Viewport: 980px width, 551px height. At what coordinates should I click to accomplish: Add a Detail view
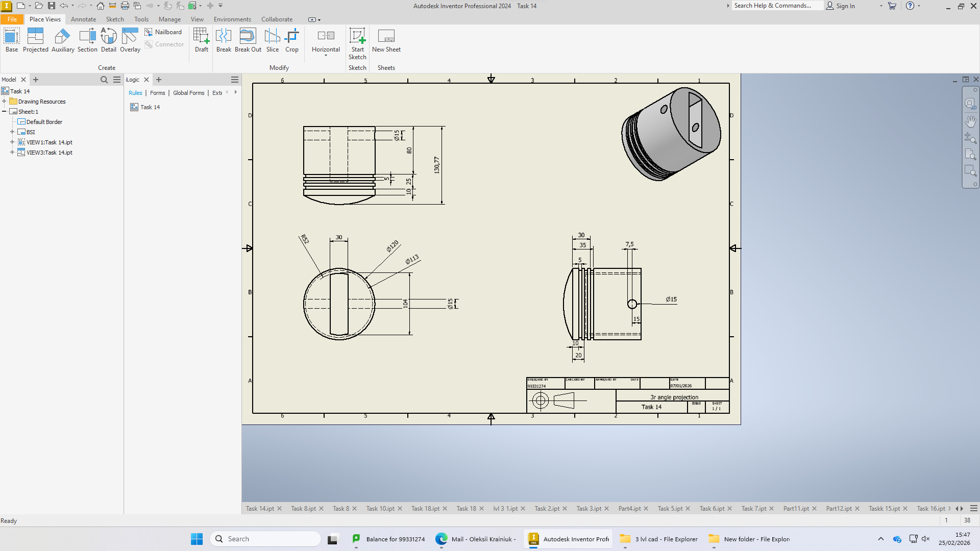(109, 40)
